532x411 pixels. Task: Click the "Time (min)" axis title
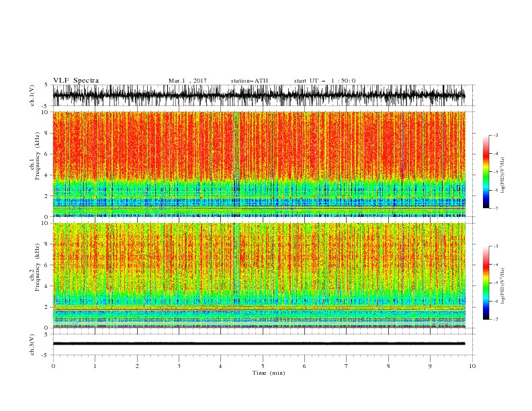pos(269,373)
